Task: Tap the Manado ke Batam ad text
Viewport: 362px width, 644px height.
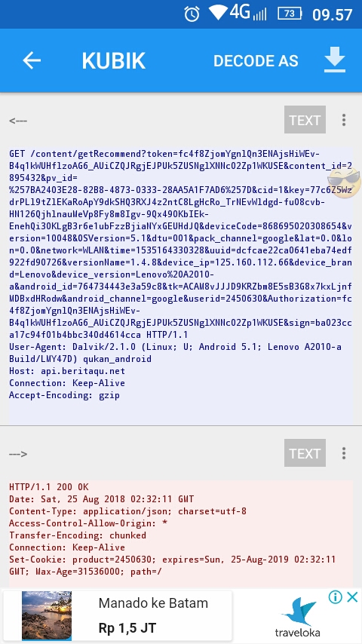Action: 153,603
